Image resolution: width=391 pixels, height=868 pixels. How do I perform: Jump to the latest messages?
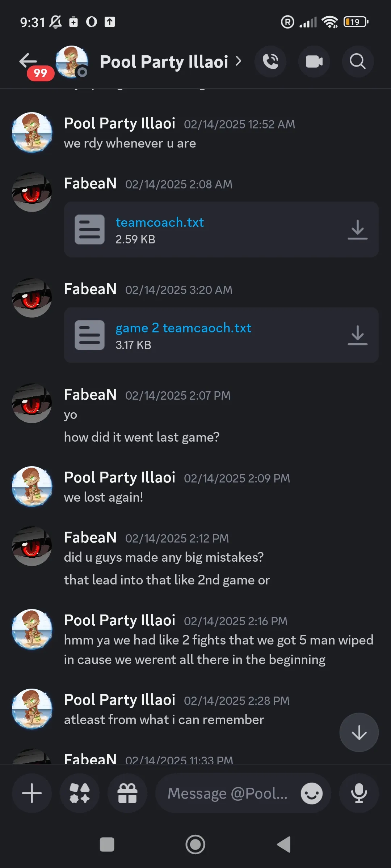(x=359, y=732)
